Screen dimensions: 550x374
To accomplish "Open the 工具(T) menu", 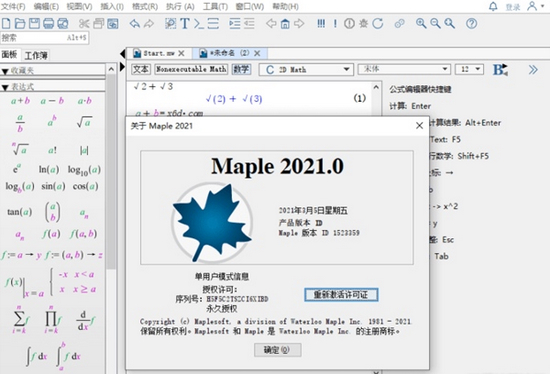I will 215,6.
